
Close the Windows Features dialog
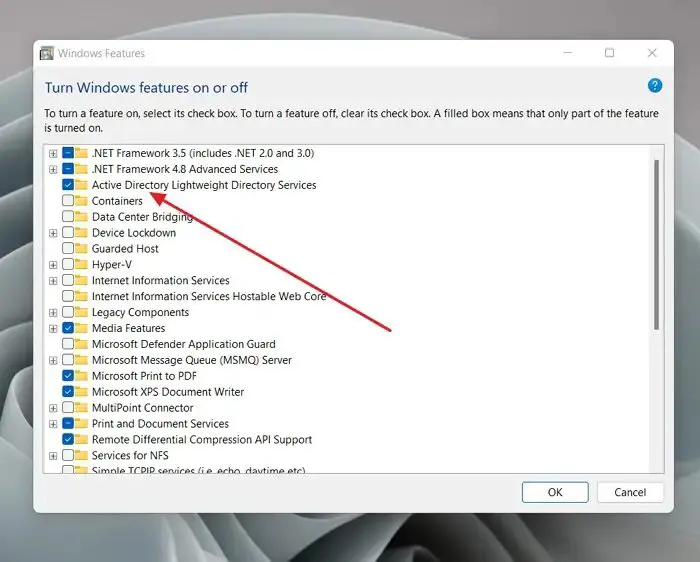point(652,53)
